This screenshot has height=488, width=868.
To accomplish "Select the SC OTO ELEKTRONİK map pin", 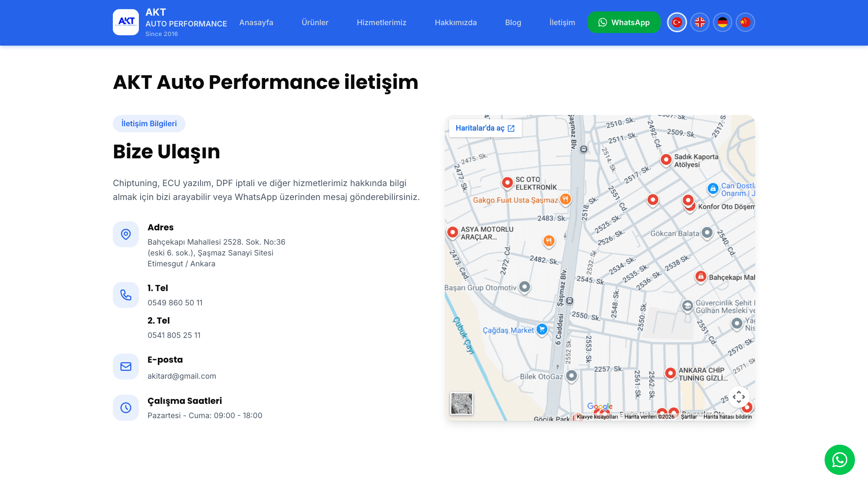I will (x=507, y=183).
